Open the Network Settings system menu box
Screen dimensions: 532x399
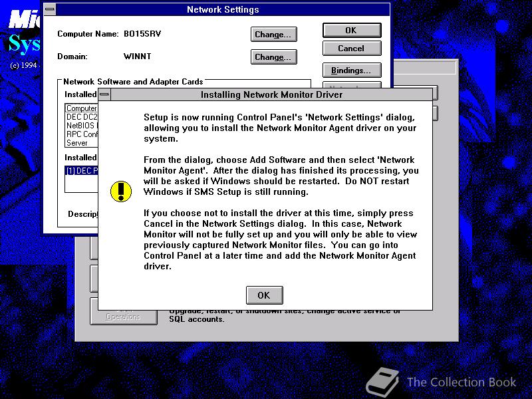(51, 9)
